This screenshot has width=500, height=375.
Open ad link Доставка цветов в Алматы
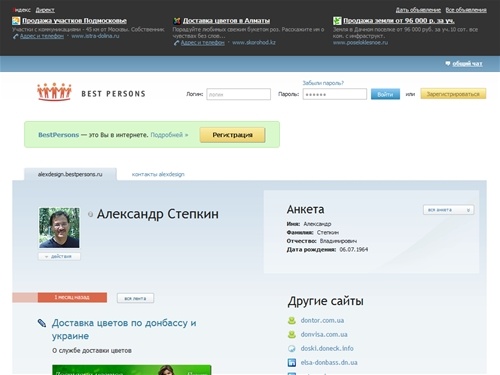coord(226,21)
